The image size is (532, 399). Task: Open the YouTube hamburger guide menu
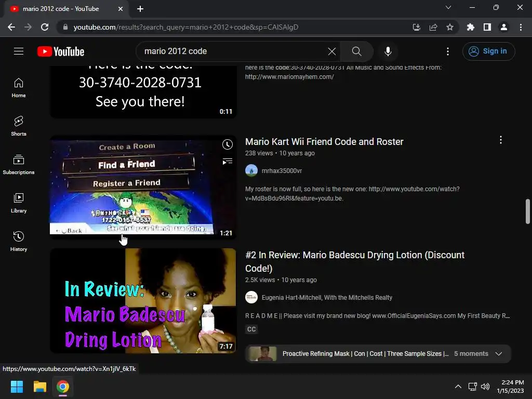(19, 51)
